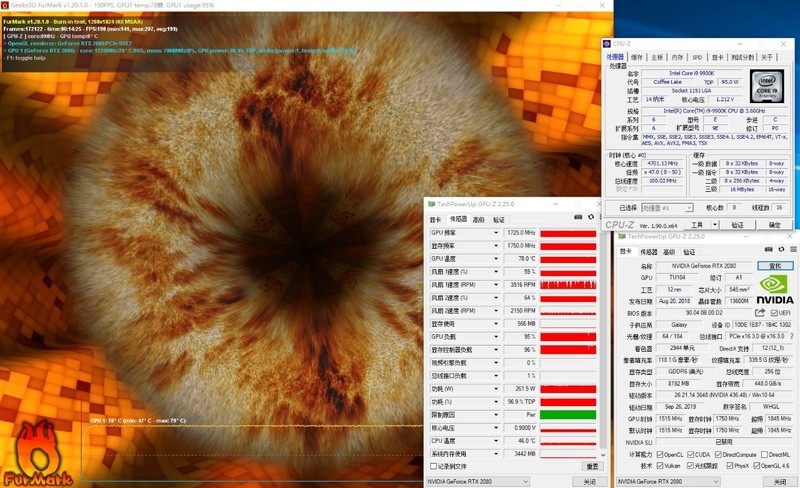Enable the log to file checkbox (记录到文件)
800x488 pixels.
(x=433, y=466)
